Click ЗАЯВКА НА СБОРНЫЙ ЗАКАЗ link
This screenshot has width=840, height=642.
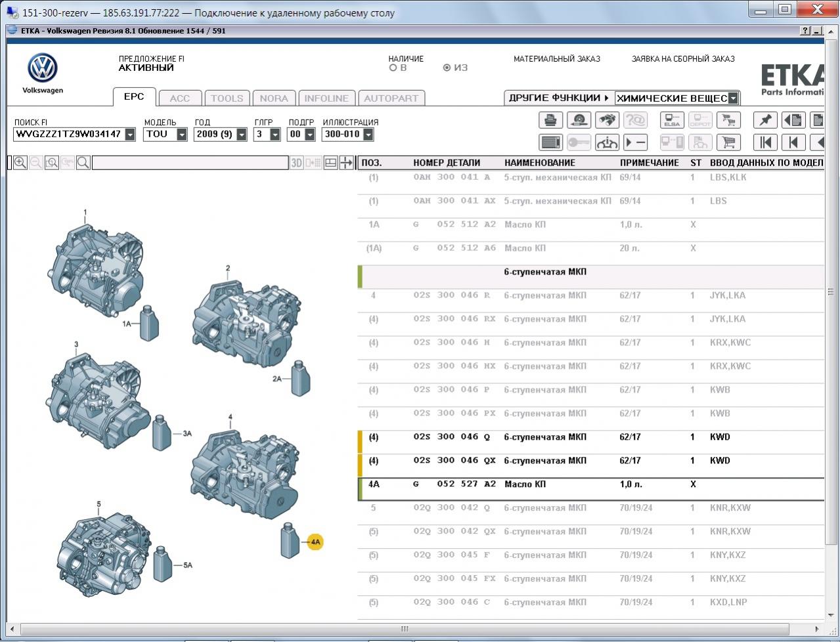683,59
